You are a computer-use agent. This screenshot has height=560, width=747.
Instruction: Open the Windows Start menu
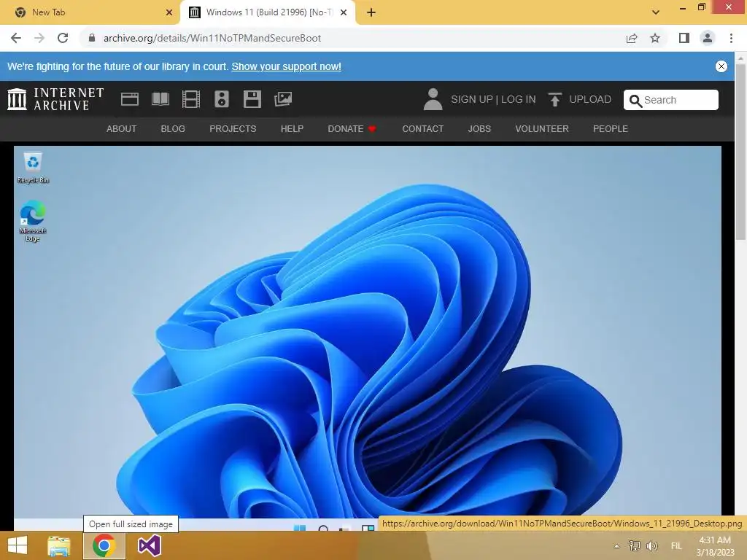[18, 545]
